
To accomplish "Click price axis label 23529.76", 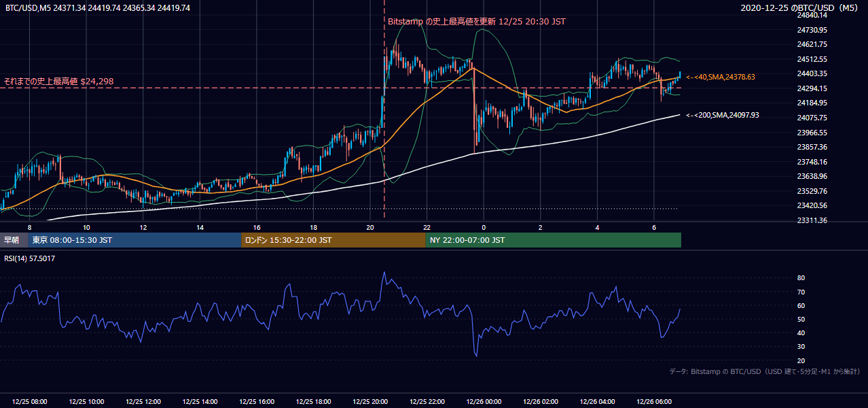I will pos(812,191).
